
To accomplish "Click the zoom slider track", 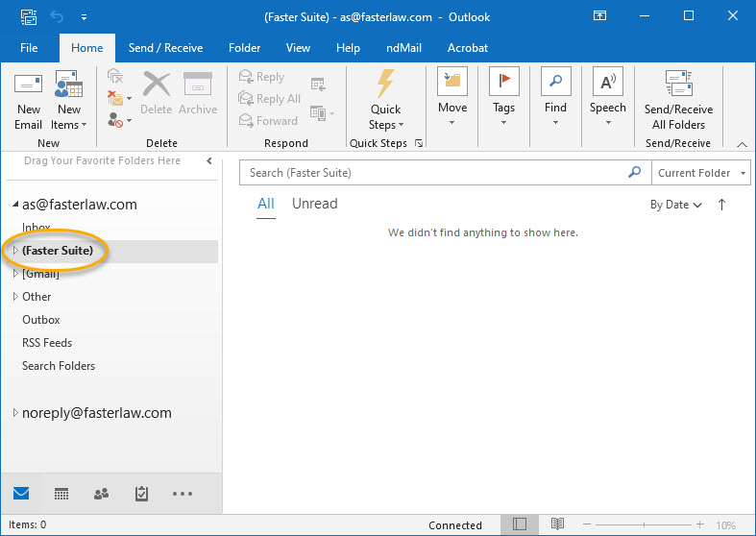I will pyautogui.click(x=644, y=524).
